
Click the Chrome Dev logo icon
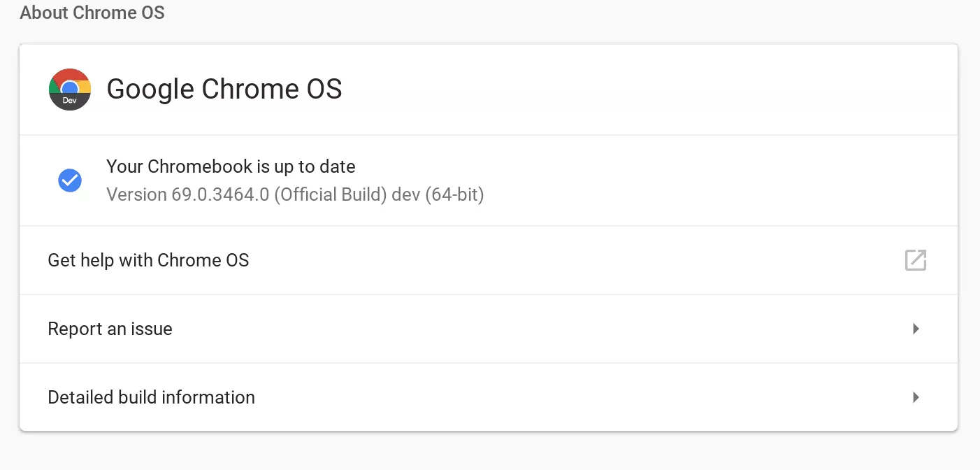pyautogui.click(x=70, y=89)
